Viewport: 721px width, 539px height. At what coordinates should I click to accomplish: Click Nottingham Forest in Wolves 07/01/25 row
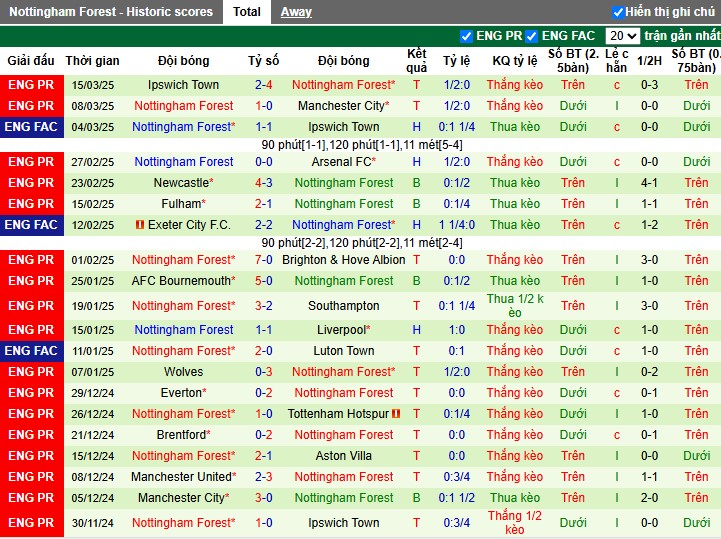pos(343,372)
